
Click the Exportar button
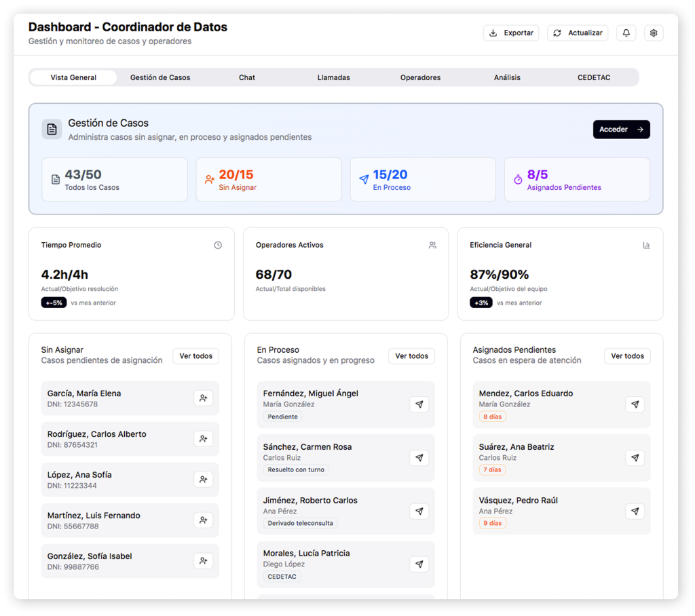511,33
